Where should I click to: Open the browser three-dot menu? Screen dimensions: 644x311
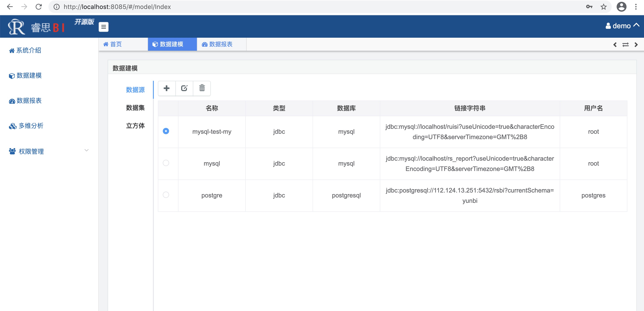click(636, 7)
